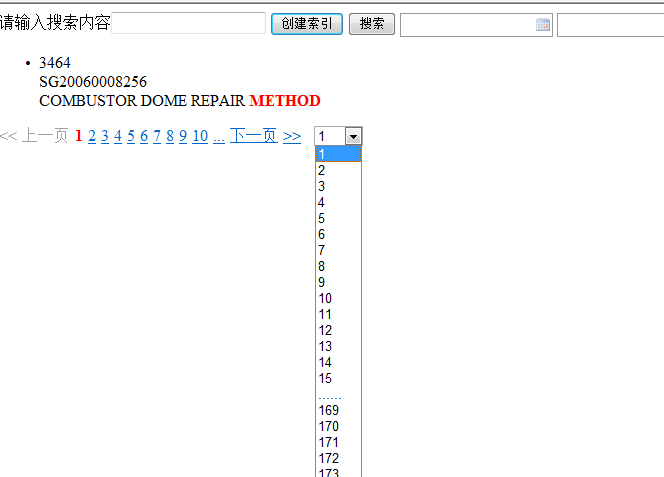This screenshot has width=664, height=477.
Task: Select option 2 in page dropdown list
Action: click(338, 170)
